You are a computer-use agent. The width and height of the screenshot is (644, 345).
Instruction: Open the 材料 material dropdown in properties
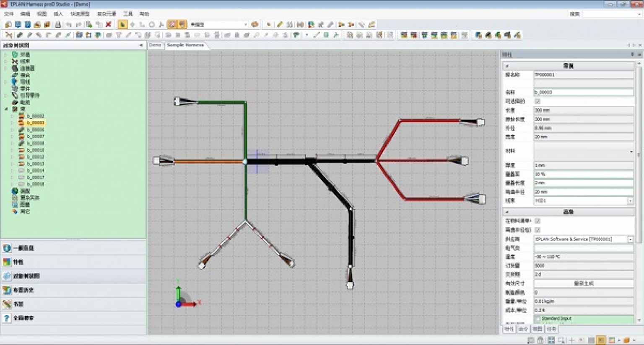631,151
